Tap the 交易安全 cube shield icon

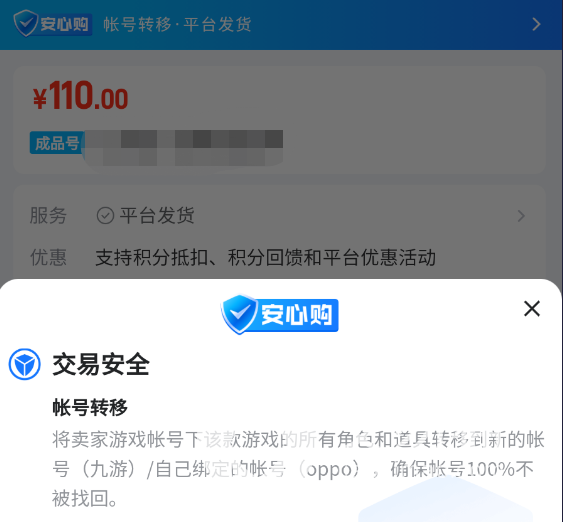(x=24, y=364)
